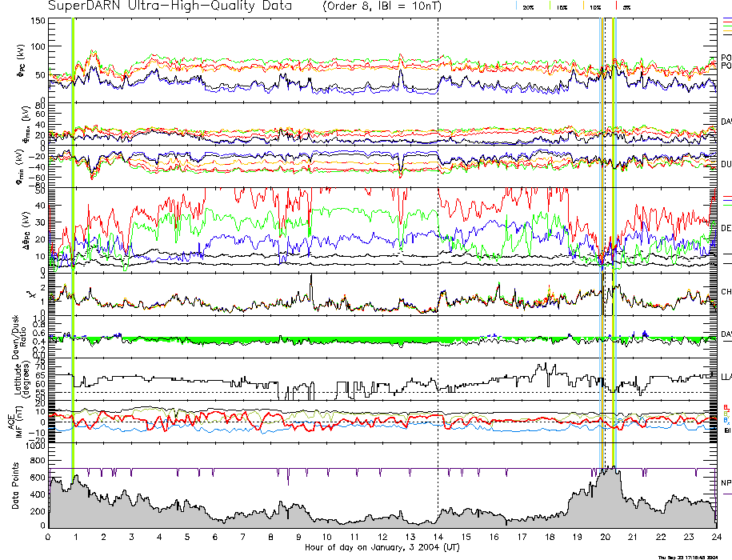Click the "5%" legend label

[x=627, y=7]
